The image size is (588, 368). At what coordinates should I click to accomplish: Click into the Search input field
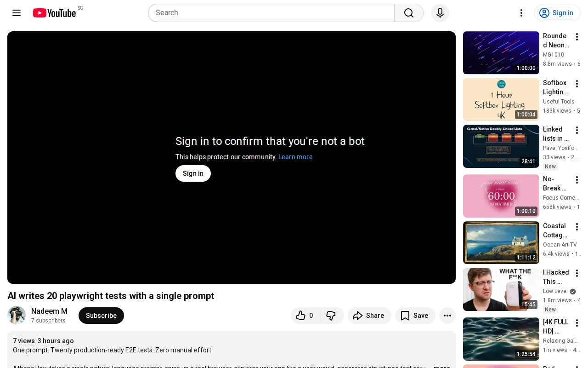click(x=271, y=13)
